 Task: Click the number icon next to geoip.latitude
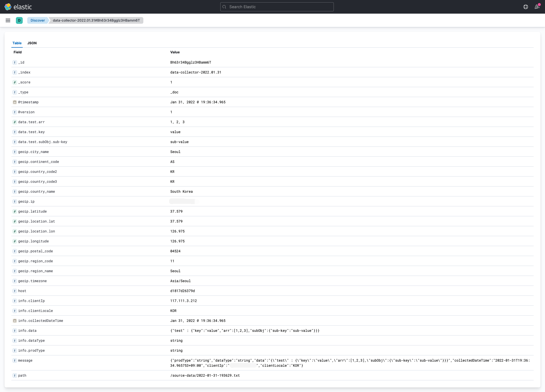pos(15,211)
